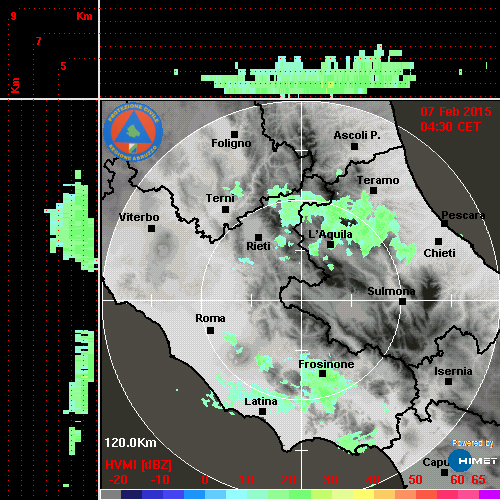Select the Viterbo city marker square
500x500 pixels.
pyautogui.click(x=151, y=229)
